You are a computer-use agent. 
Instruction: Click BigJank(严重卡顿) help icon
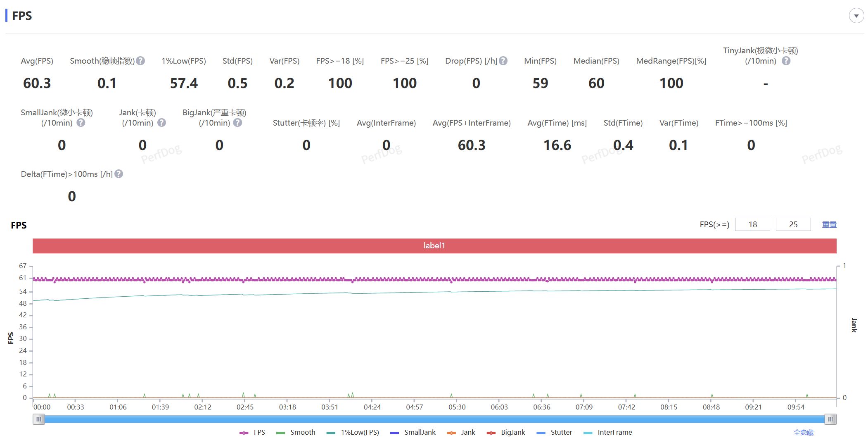click(237, 123)
